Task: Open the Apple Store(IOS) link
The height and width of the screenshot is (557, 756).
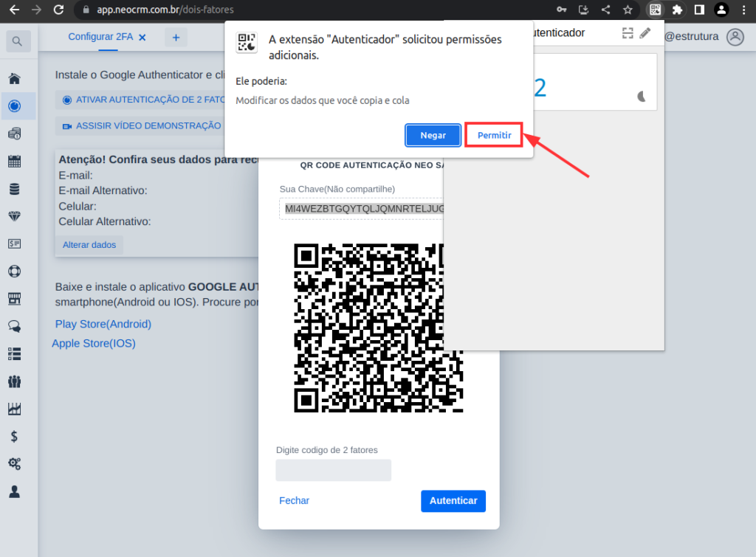Action: pyautogui.click(x=94, y=343)
